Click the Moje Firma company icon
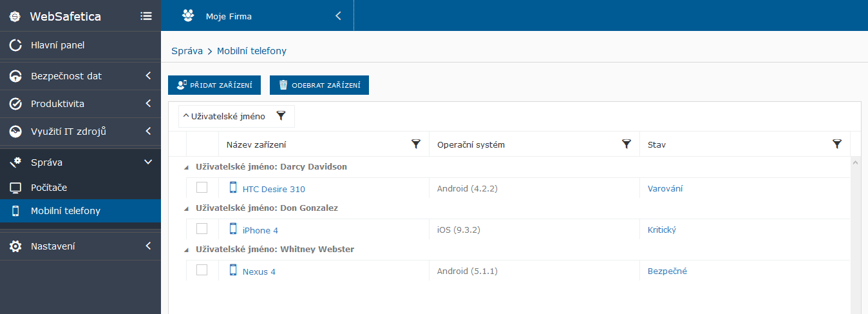The height and width of the screenshot is (314, 868). coord(188,16)
